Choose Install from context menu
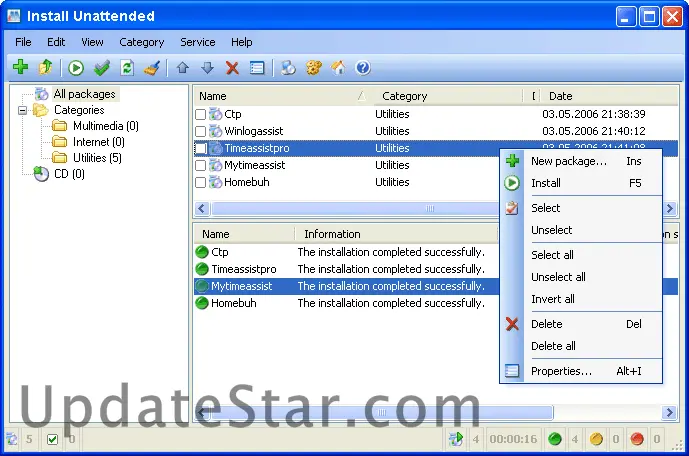 581,183
